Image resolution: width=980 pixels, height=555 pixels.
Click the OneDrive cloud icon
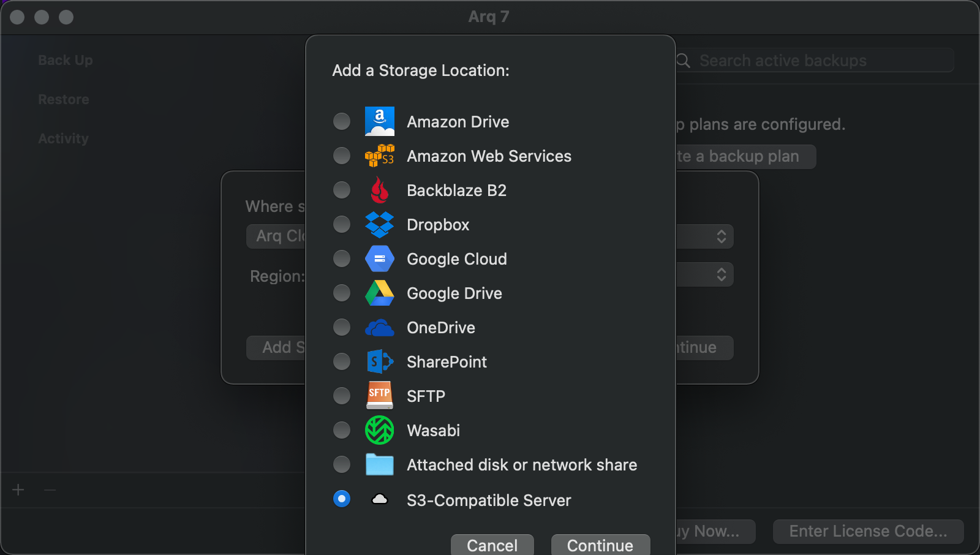[379, 328]
